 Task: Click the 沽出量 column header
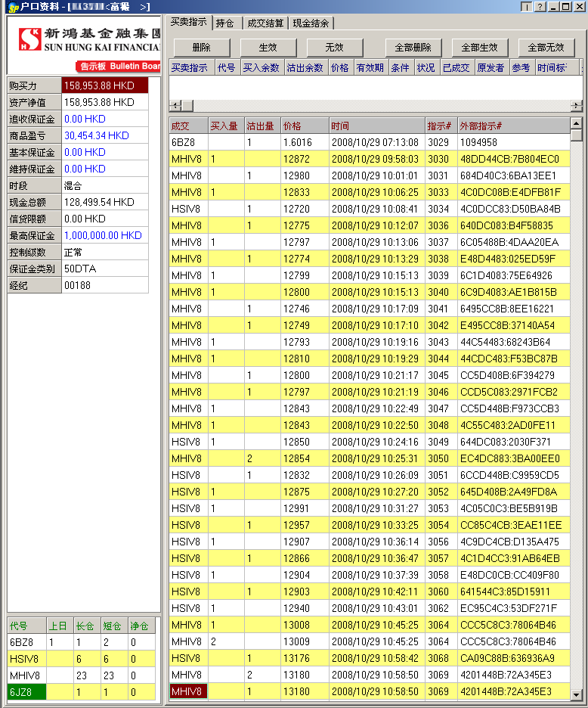(x=262, y=126)
